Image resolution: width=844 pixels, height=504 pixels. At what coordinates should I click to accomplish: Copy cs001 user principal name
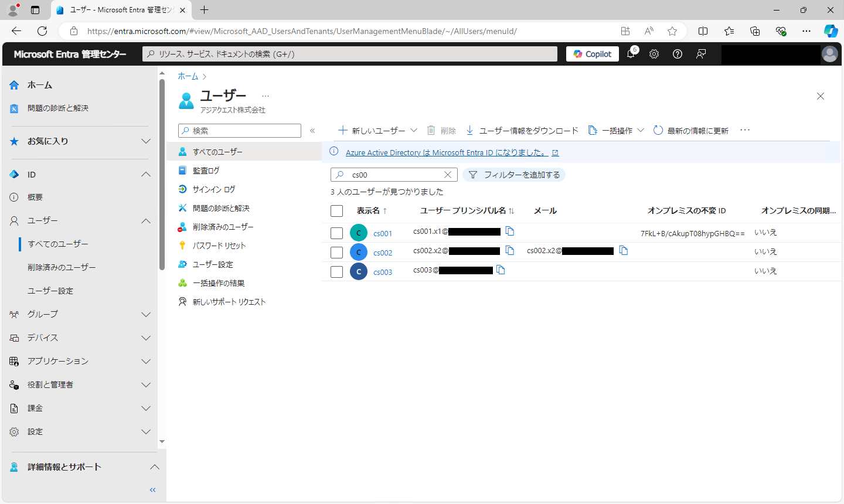pyautogui.click(x=510, y=231)
